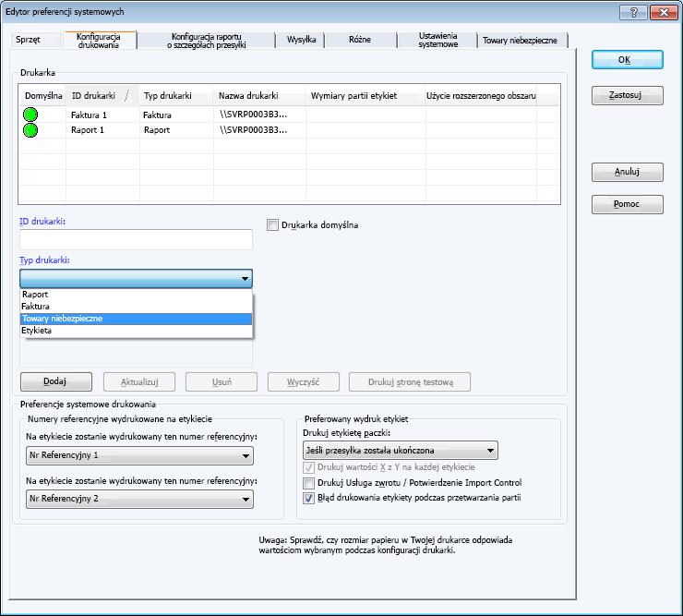Image resolution: width=683 pixels, height=616 pixels.
Task: Open the Nr Referencyjny 2 dropdown
Action: click(x=139, y=499)
